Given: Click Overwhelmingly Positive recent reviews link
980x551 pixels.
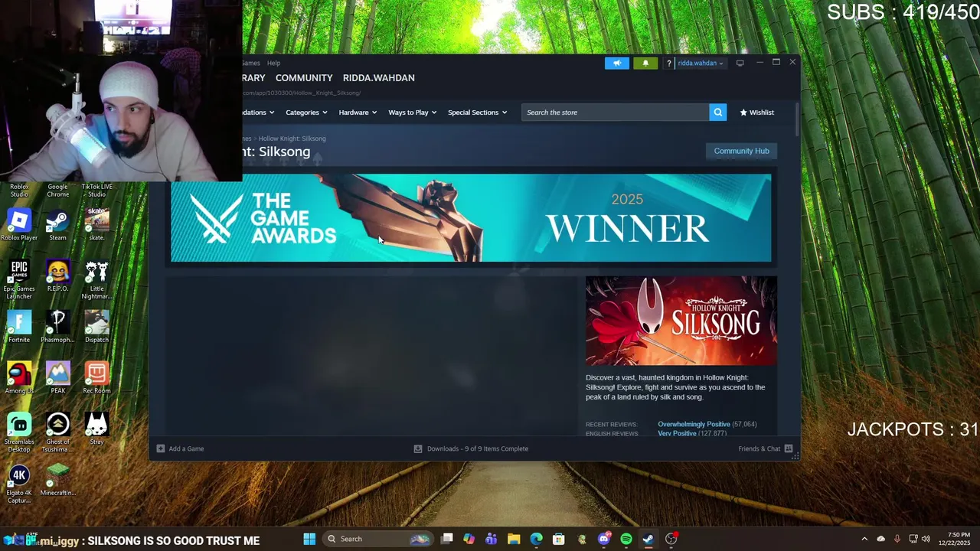Looking at the screenshot, I should click(694, 424).
